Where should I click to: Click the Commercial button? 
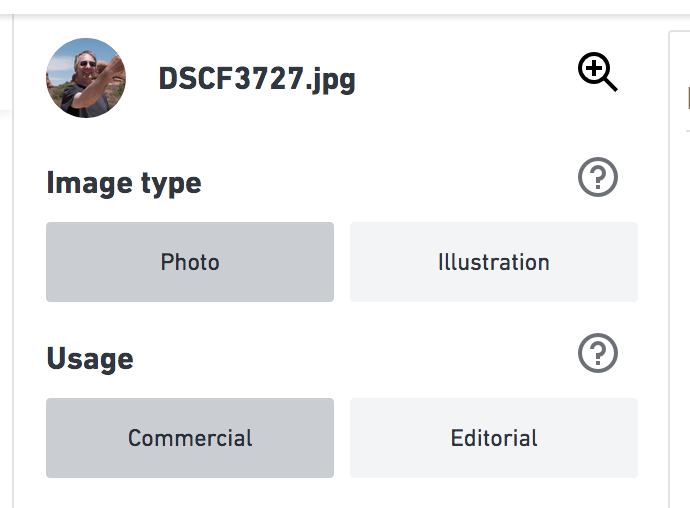coord(190,438)
